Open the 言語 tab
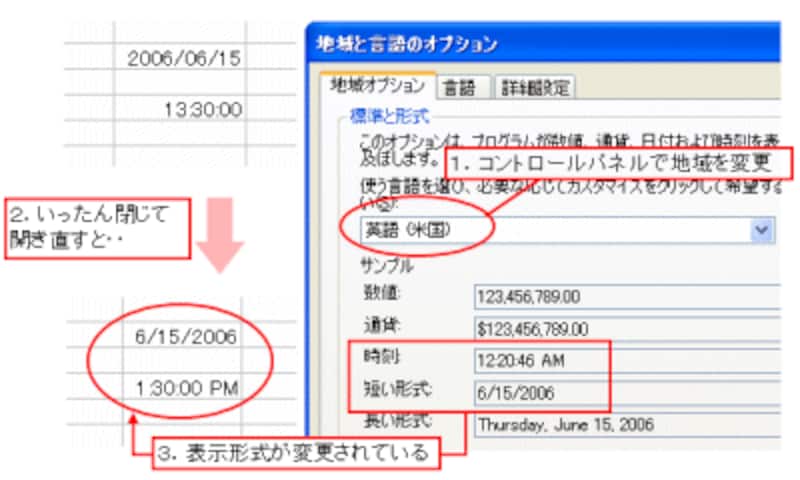Image resolution: width=800 pixels, height=480 pixels. click(x=461, y=88)
